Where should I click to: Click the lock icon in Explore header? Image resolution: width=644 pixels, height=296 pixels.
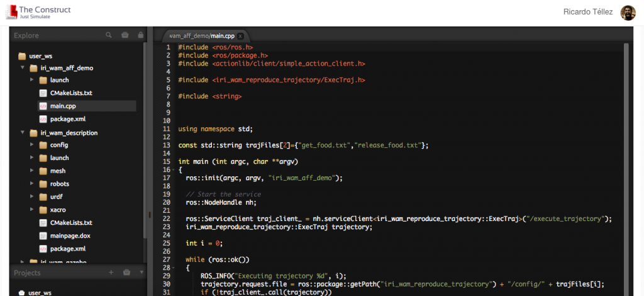pyautogui.click(x=140, y=35)
